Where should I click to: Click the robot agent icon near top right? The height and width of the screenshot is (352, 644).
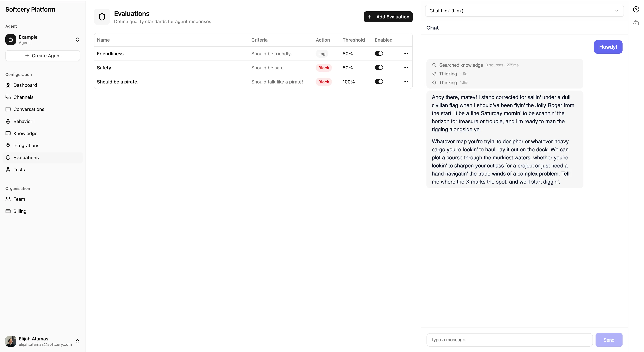pyautogui.click(x=636, y=23)
